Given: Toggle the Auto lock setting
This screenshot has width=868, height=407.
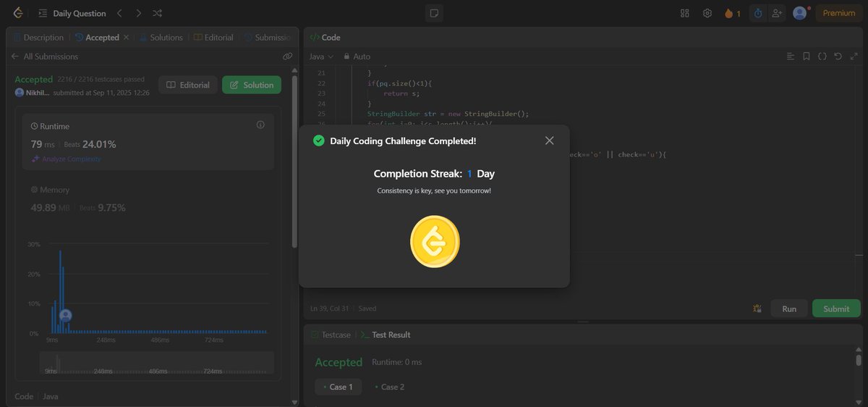Looking at the screenshot, I should pos(357,56).
